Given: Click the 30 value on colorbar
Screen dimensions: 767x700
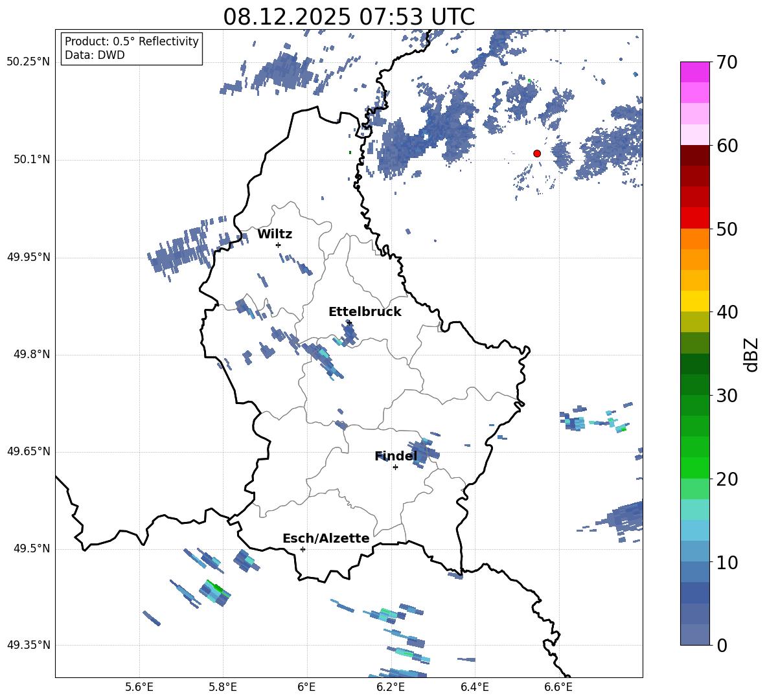Looking at the screenshot, I should pos(727,396).
